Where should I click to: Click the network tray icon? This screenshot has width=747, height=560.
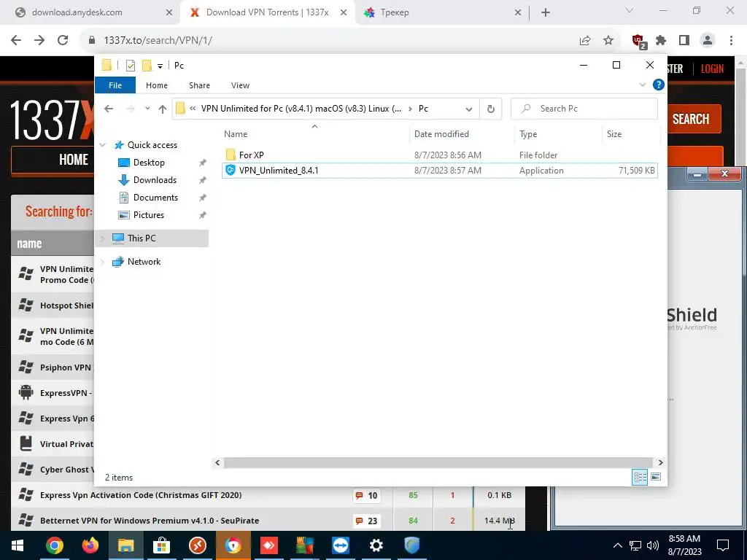point(635,545)
